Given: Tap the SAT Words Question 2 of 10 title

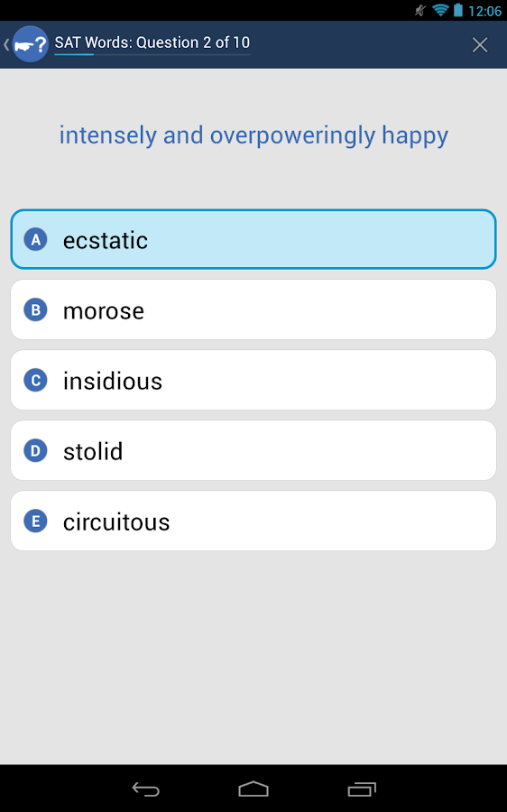Looking at the screenshot, I should 152,42.
